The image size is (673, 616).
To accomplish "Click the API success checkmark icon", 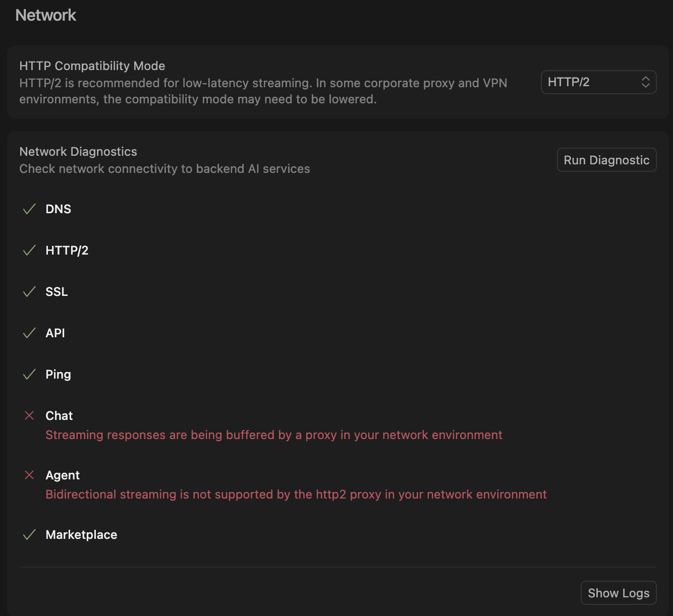I will click(x=29, y=333).
